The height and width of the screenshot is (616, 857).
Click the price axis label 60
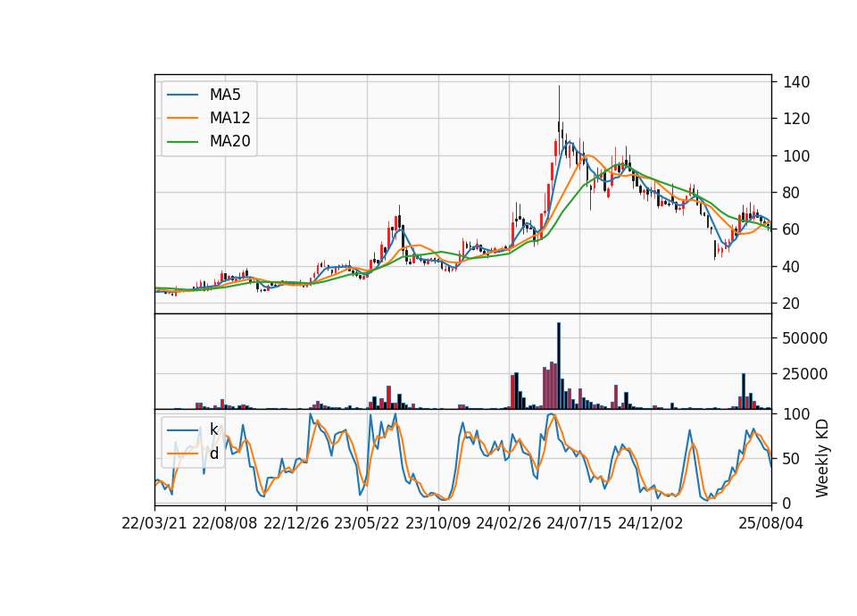(x=792, y=229)
